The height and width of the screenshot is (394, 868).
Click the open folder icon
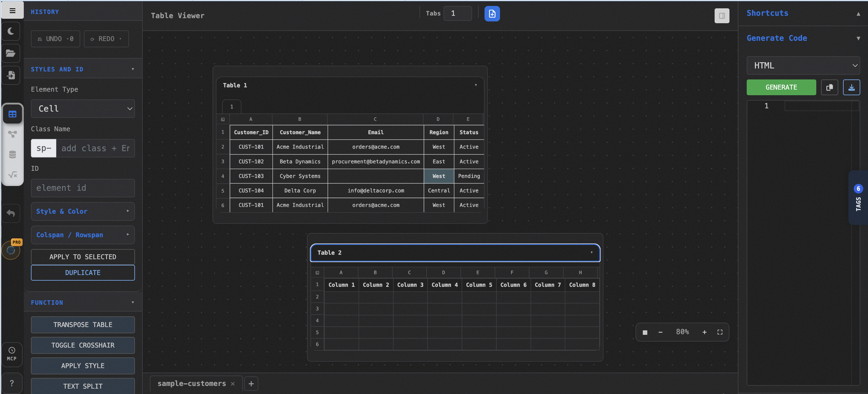[x=11, y=53]
